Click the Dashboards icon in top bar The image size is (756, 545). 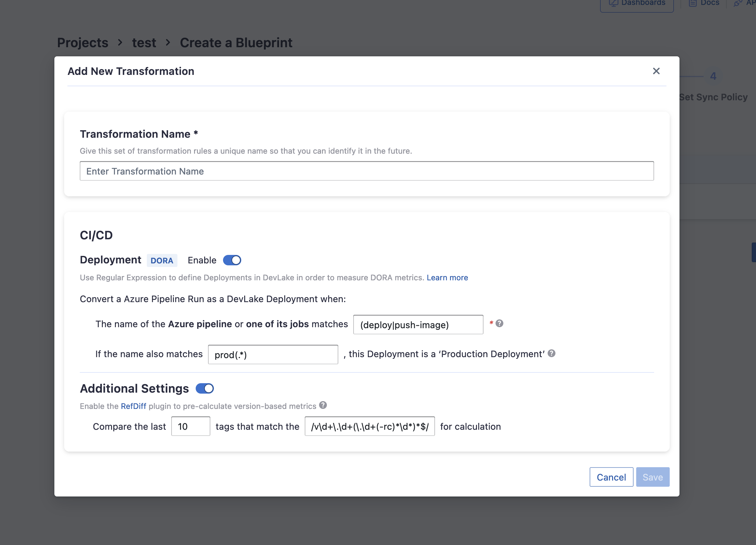coord(613,3)
